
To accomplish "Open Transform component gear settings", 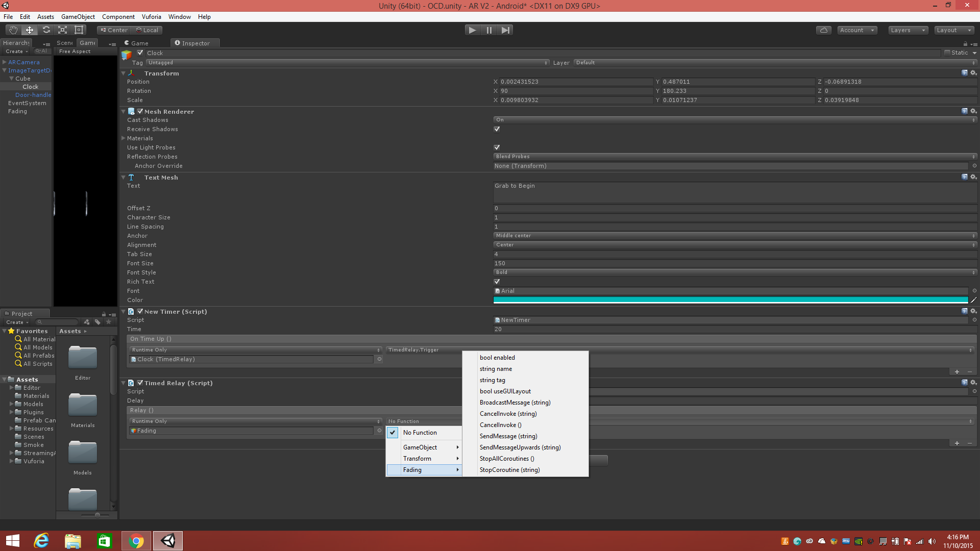I will pyautogui.click(x=973, y=73).
